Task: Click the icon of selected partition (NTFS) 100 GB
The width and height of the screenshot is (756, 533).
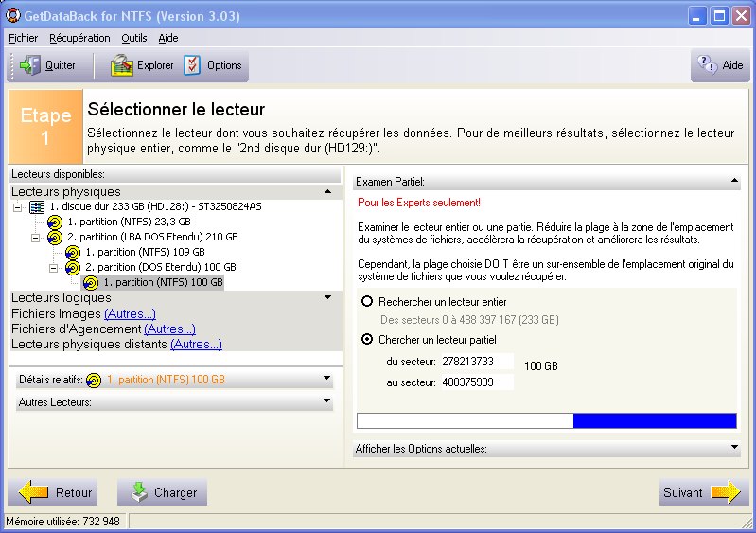Action: pyautogui.click(x=91, y=283)
